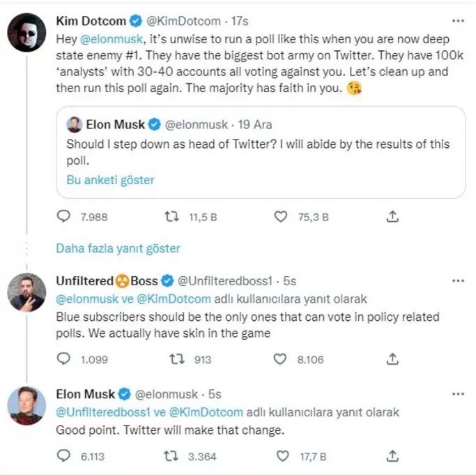
Task: Open more options on Unfiltered Boss tweet
Action: point(458,281)
